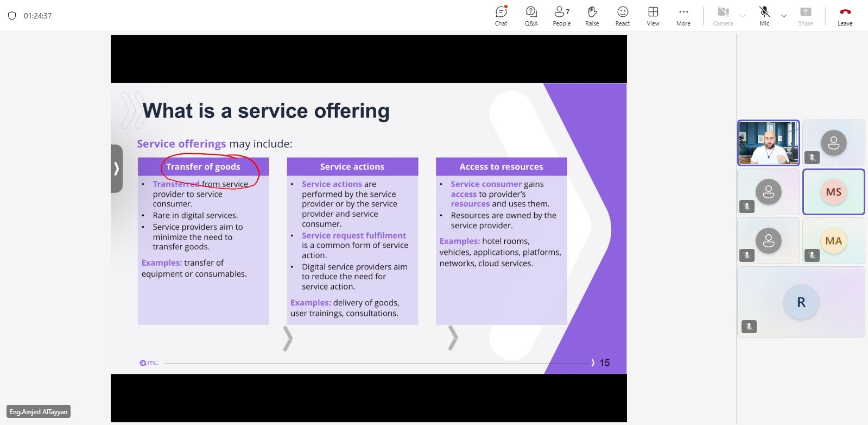868x425 pixels.
Task: Open the Q&A panel
Action: click(x=531, y=16)
